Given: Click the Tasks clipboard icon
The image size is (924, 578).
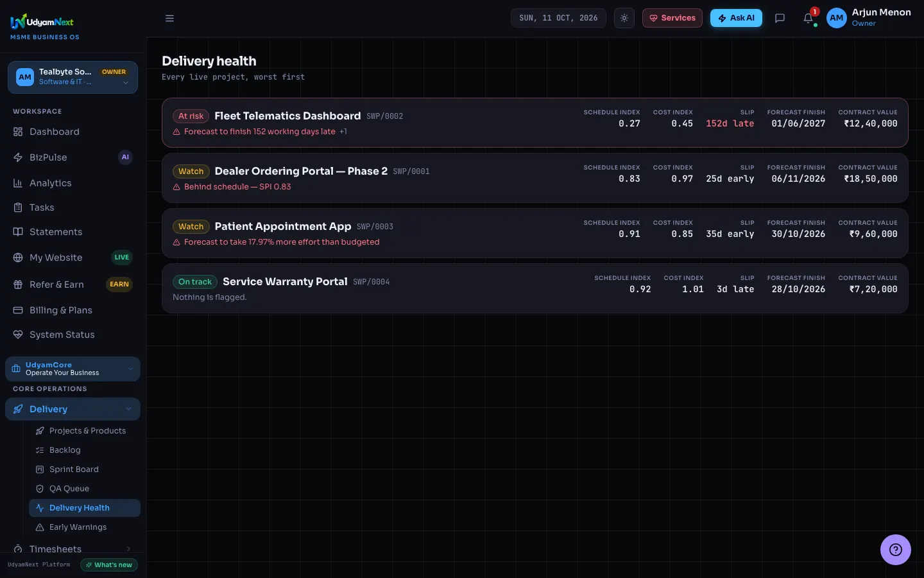Looking at the screenshot, I should click(x=18, y=207).
